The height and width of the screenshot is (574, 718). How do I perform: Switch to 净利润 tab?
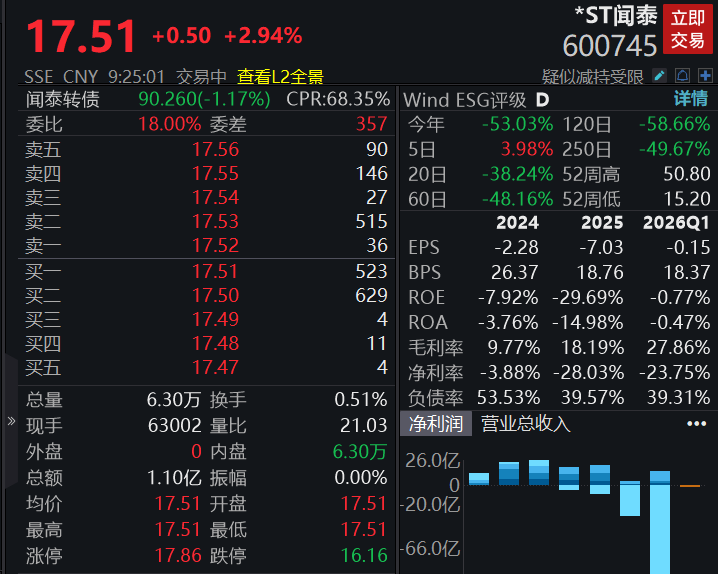(436, 424)
